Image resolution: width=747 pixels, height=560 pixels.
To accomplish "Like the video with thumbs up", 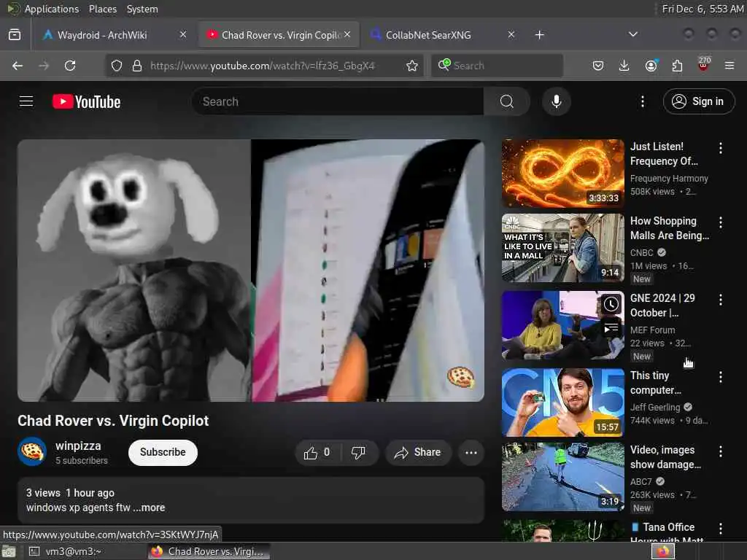I will [x=317, y=452].
